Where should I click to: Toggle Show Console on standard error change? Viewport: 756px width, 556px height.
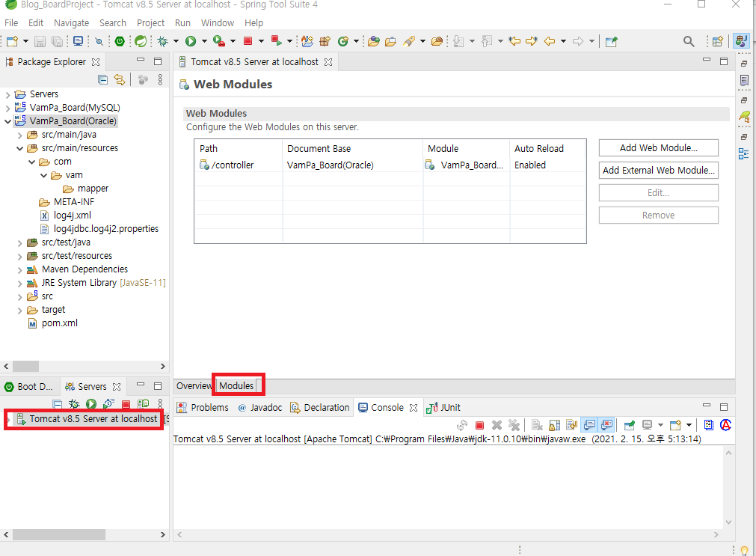pos(606,425)
